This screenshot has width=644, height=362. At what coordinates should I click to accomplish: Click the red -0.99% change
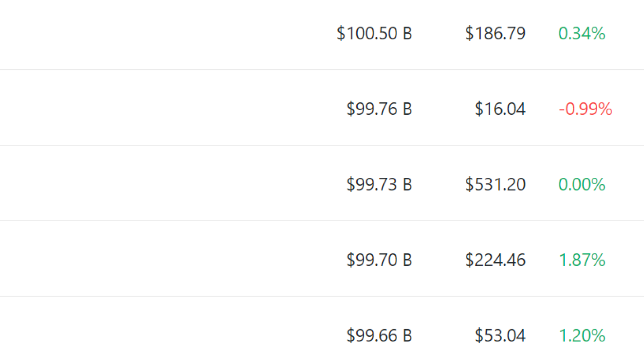(586, 109)
